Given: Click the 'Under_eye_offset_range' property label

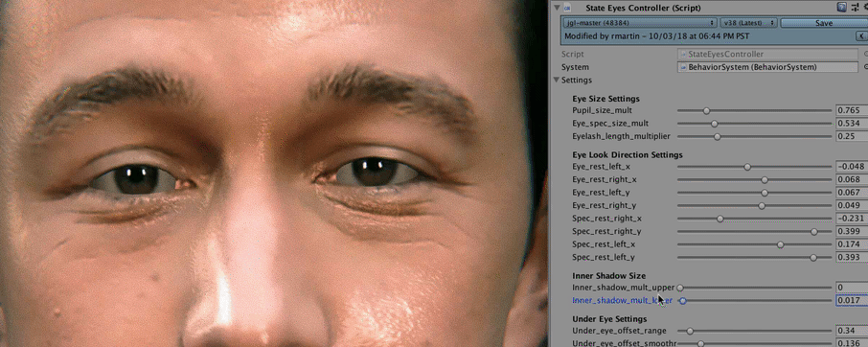Looking at the screenshot, I should pos(619,331).
